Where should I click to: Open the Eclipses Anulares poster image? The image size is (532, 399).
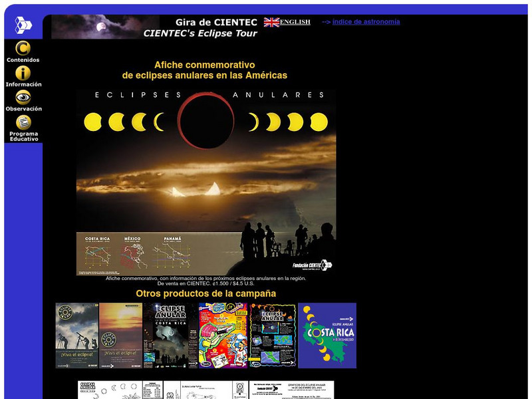coord(206,182)
